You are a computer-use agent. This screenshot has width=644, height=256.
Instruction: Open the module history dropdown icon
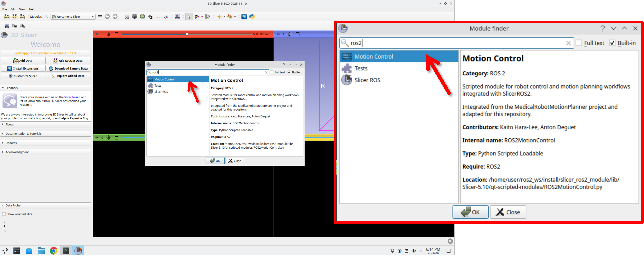pos(100,17)
